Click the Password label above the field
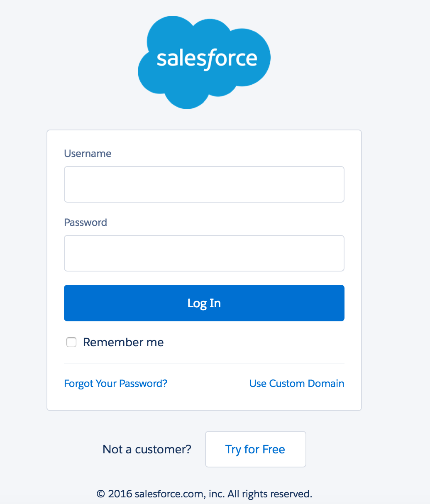The height and width of the screenshot is (504, 430). [86, 223]
